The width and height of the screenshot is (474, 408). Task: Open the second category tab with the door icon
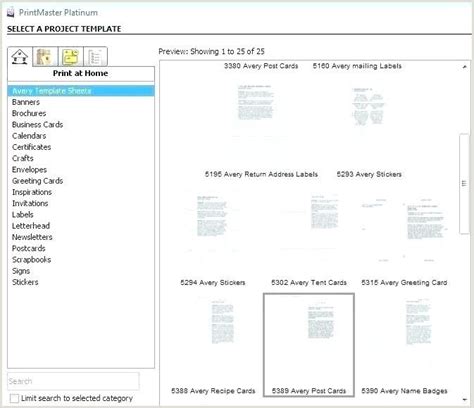45,57
